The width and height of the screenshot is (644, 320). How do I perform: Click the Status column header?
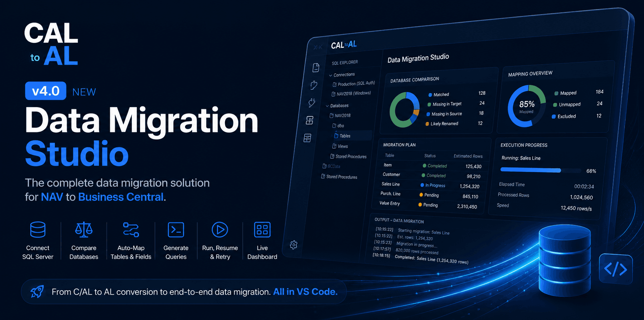[x=430, y=156]
